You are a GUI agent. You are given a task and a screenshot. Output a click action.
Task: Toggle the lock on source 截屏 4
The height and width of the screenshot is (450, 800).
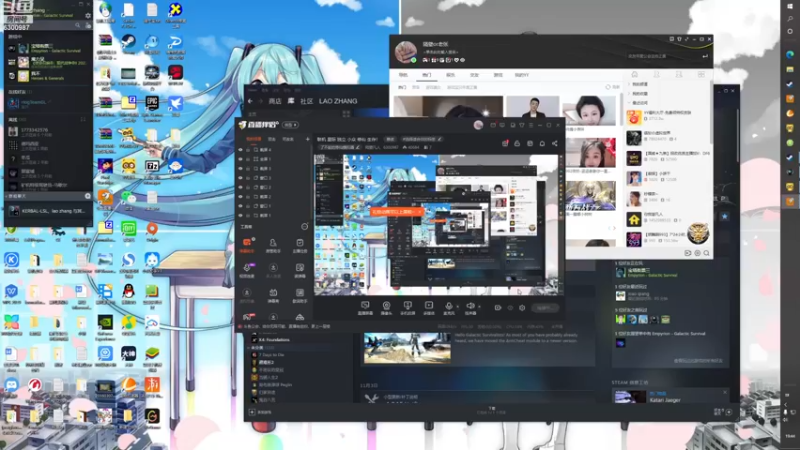point(248,150)
